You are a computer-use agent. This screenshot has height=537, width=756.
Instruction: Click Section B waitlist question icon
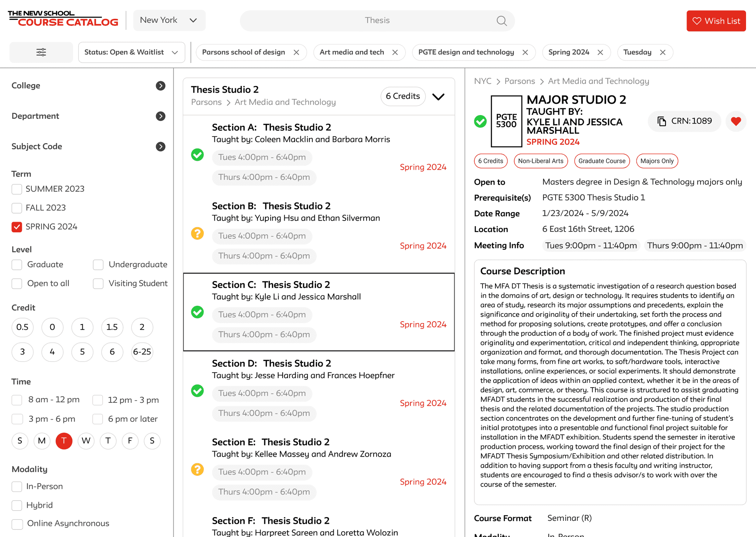click(x=197, y=233)
